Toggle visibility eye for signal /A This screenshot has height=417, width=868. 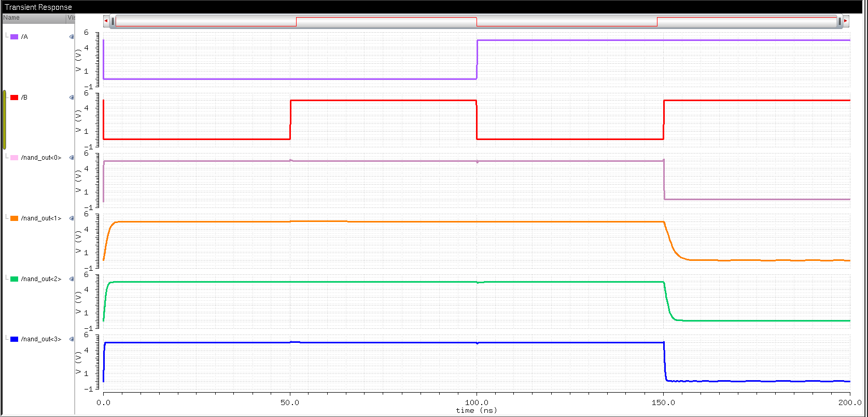72,37
